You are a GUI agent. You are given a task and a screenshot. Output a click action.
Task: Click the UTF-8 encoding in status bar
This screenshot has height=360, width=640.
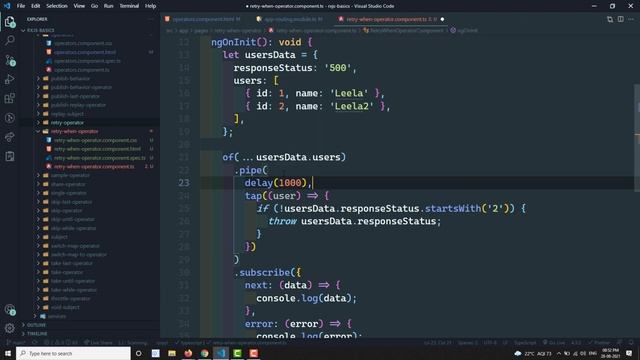coord(490,343)
